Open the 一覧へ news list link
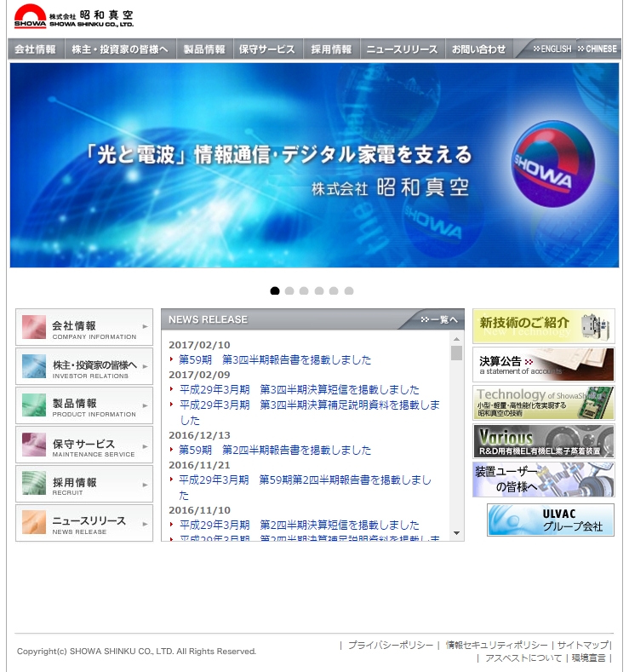This screenshot has width=629, height=672. [x=439, y=319]
